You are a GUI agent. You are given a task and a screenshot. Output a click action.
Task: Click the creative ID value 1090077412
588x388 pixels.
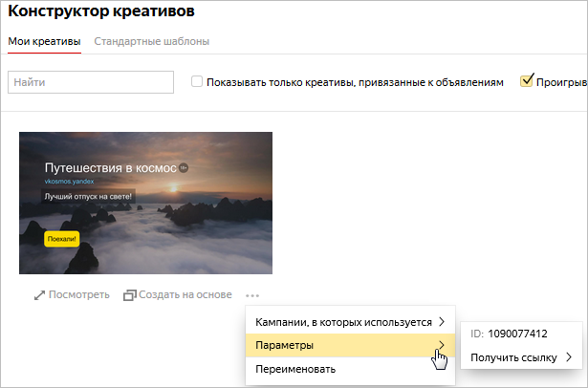[x=517, y=334]
